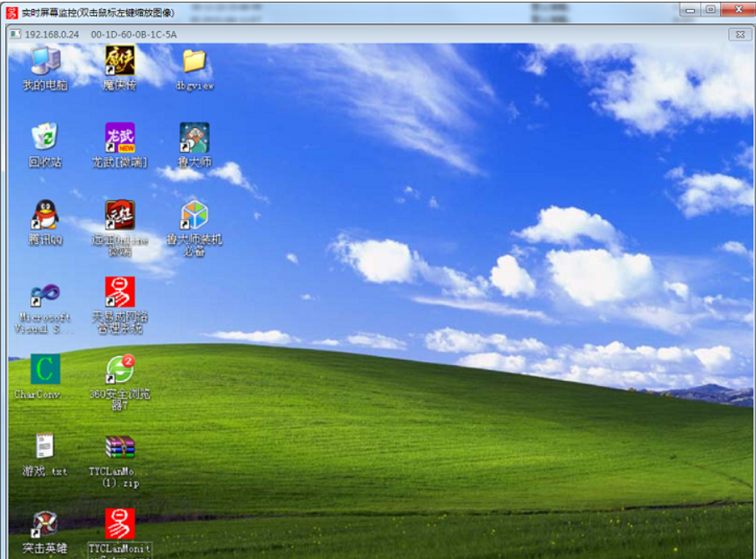This screenshot has width=756, height=559.
Task: Select the 腾讯QQ penguin shortcut
Action: tap(45, 222)
